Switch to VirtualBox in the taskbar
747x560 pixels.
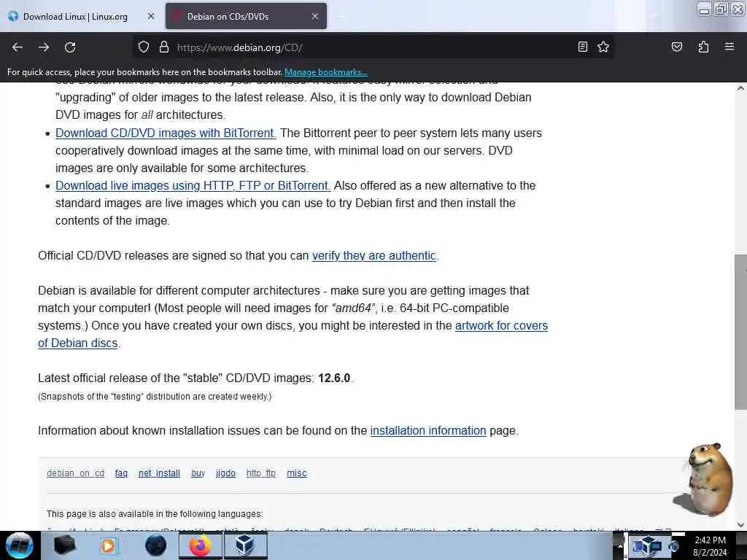(x=245, y=545)
